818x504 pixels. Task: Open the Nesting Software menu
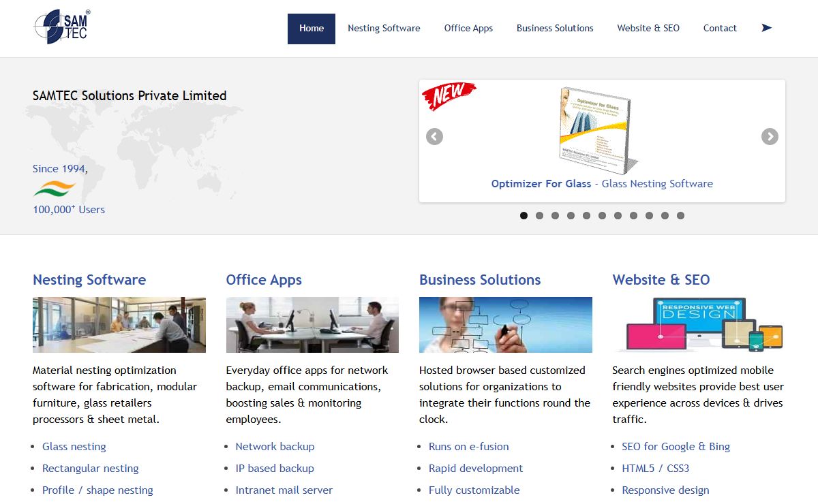[384, 29]
